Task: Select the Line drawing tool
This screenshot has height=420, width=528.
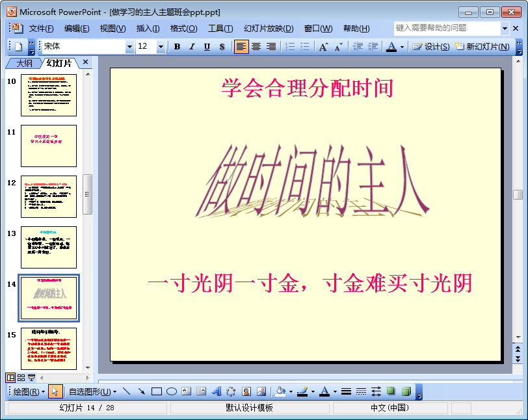Action: pyautogui.click(x=127, y=391)
